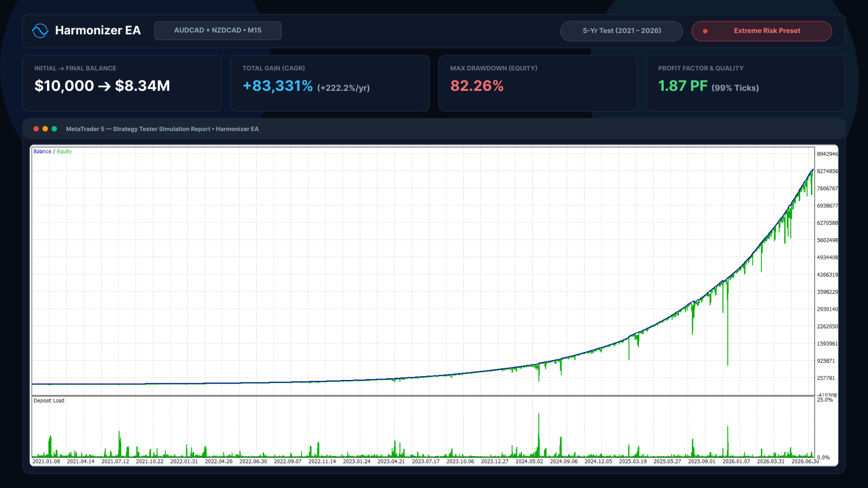Click the 8274856 y-axis value
Screen dimensions: 868x488
tap(827, 171)
